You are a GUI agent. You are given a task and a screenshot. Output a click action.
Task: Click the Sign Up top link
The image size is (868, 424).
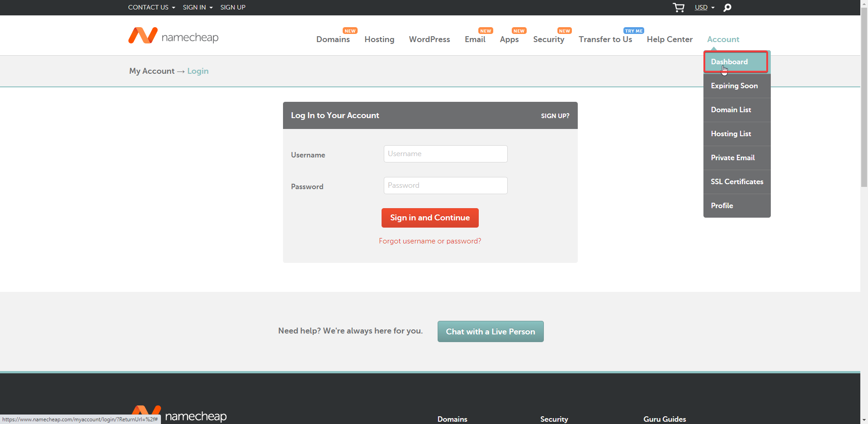point(233,7)
